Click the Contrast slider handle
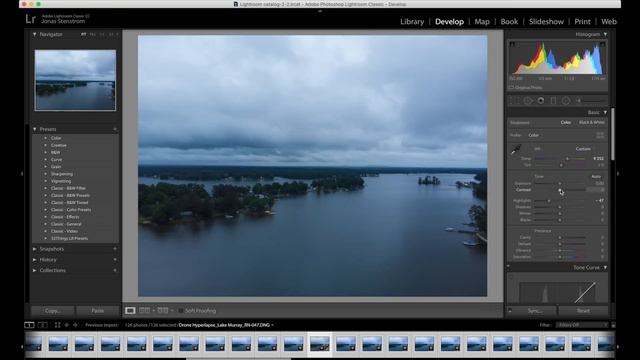 pos(560,190)
